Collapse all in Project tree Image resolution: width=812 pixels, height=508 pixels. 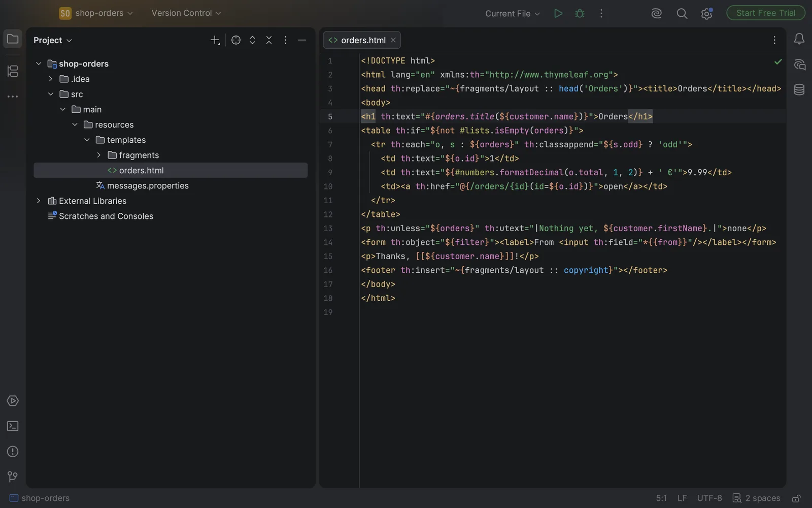(x=269, y=40)
